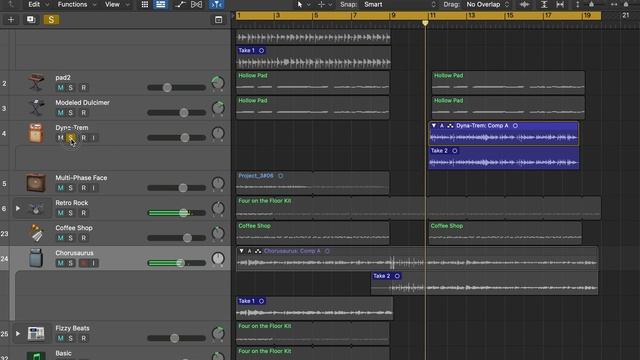Image resolution: width=640 pixels, height=360 pixels.
Task: Solo the Dyna-Trem track
Action: pos(71,138)
